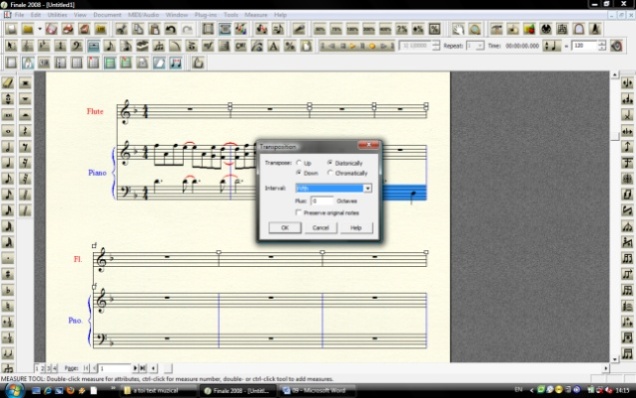This screenshot has width=636, height=398.
Task: Click the Undo arrow in toolbar
Action: click(170, 29)
